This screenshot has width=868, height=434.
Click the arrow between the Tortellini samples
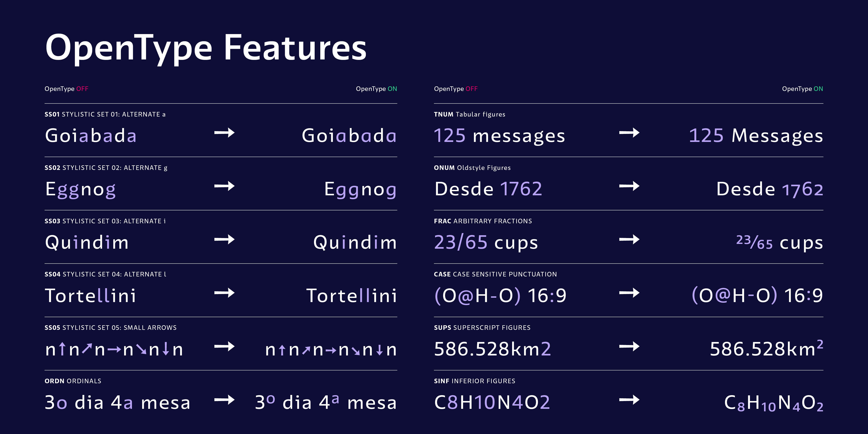click(224, 293)
